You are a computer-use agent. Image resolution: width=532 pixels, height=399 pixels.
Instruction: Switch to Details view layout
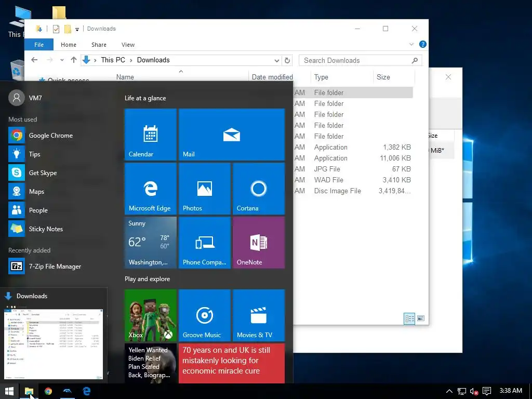(409, 318)
